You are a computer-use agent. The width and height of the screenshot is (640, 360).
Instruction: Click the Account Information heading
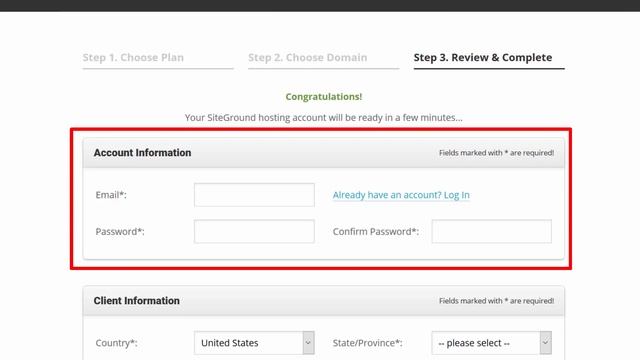point(142,153)
